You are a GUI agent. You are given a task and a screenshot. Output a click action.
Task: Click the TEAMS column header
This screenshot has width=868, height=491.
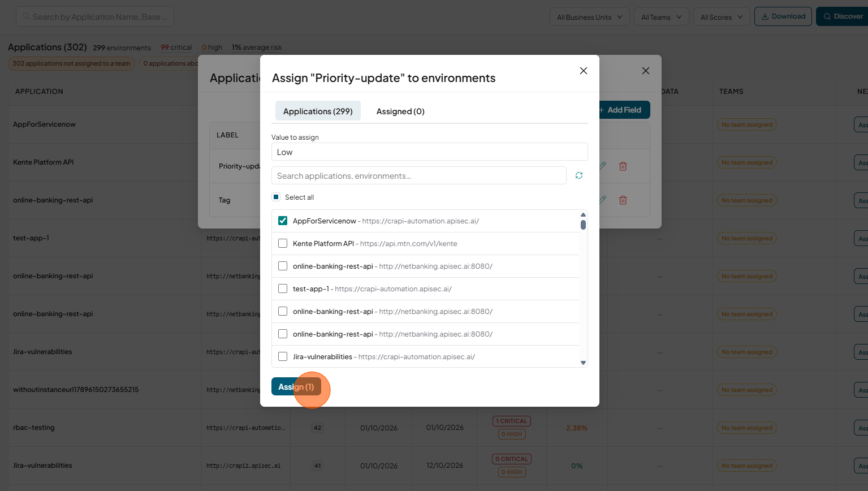[731, 92]
